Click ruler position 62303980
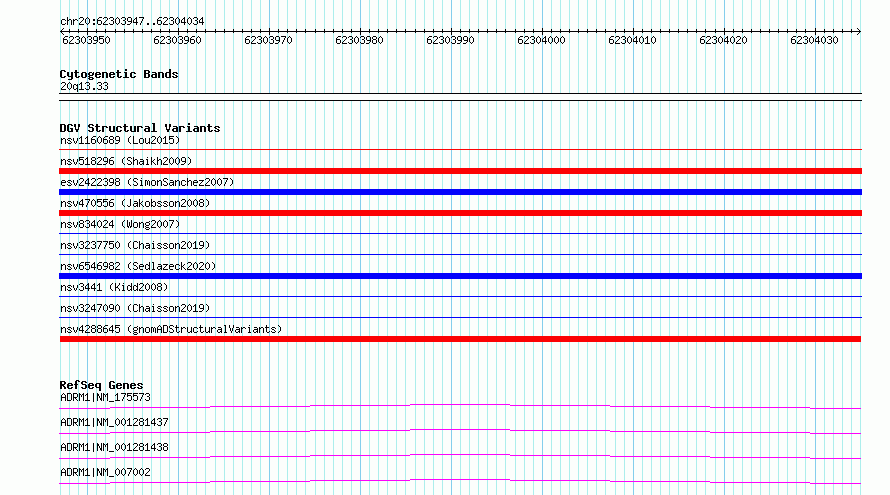Image resolution: width=890 pixels, height=495 pixels. 359,40
